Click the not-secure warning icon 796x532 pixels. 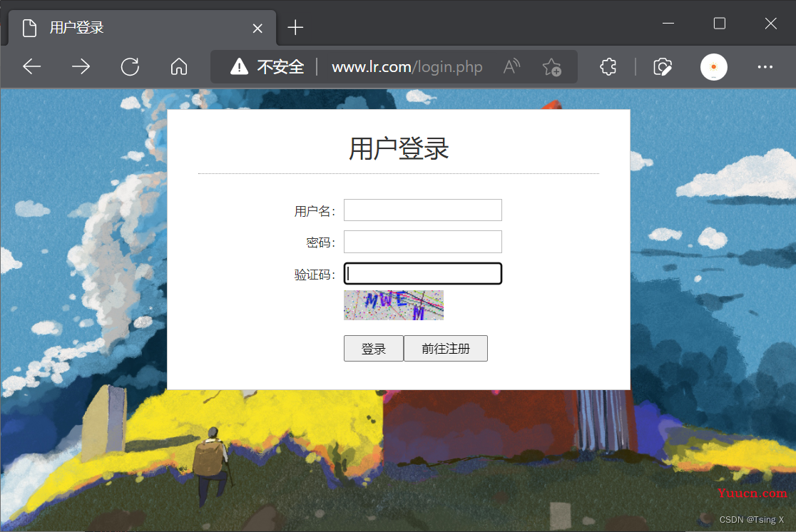point(239,66)
